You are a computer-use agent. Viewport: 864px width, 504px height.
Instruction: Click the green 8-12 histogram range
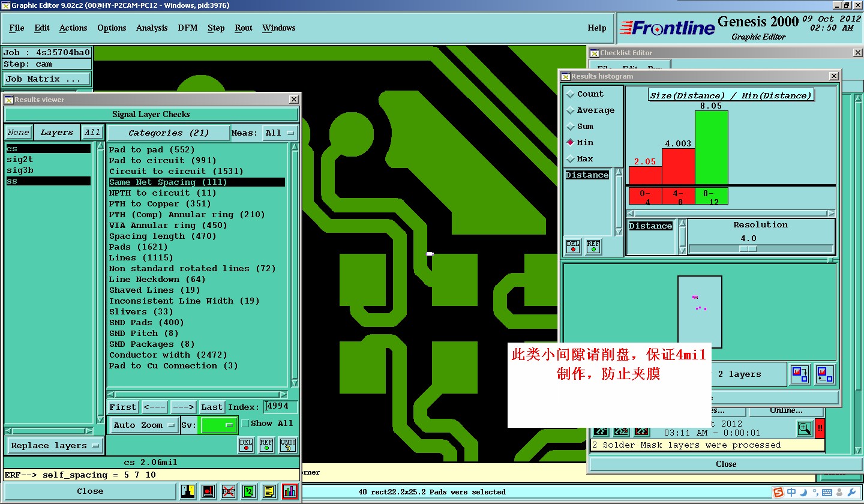click(712, 197)
